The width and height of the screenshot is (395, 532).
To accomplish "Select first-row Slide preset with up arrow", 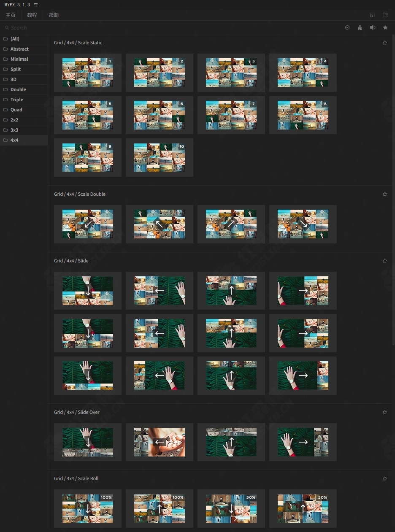I will (x=231, y=291).
